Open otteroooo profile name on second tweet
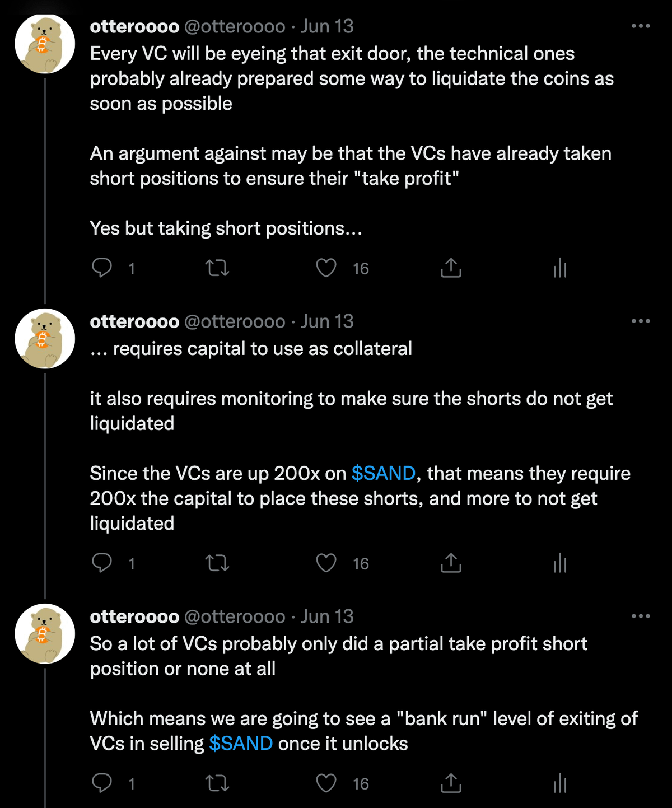 [134, 321]
